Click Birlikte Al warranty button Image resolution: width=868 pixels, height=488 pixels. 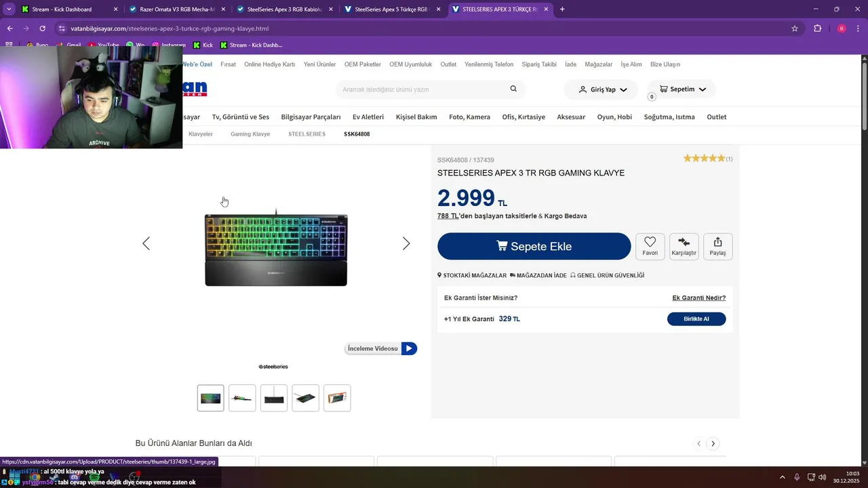point(696,319)
